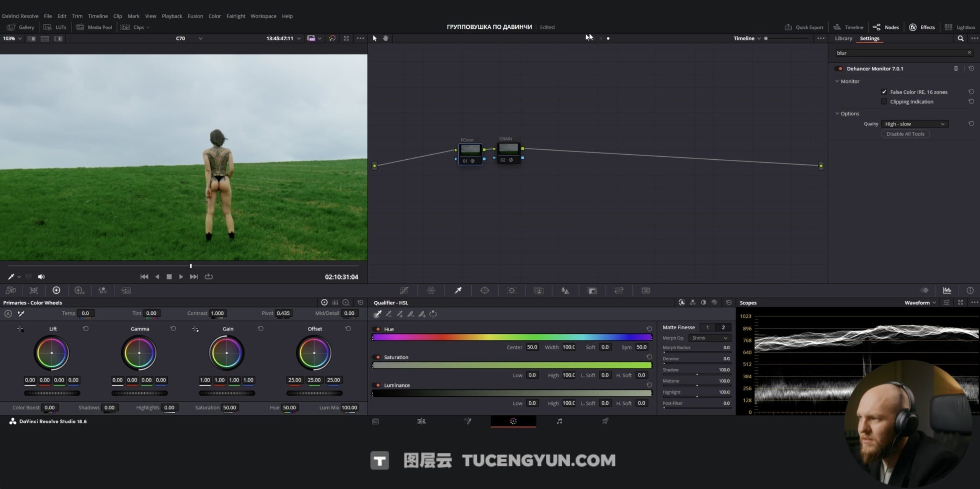Open the Curves palette icon

[404, 291]
